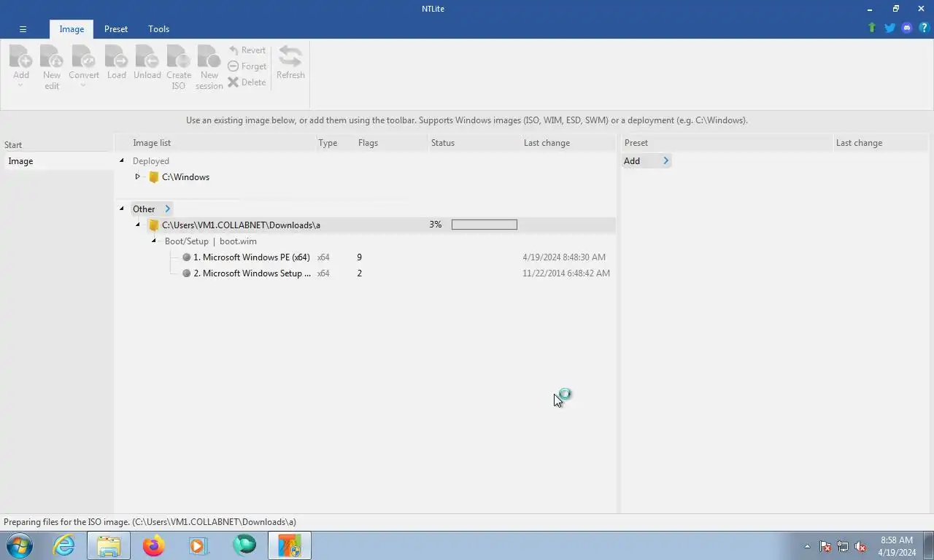The image size is (934, 560).
Task: Click the Preparing files status bar message
Action: pyautogui.click(x=150, y=522)
